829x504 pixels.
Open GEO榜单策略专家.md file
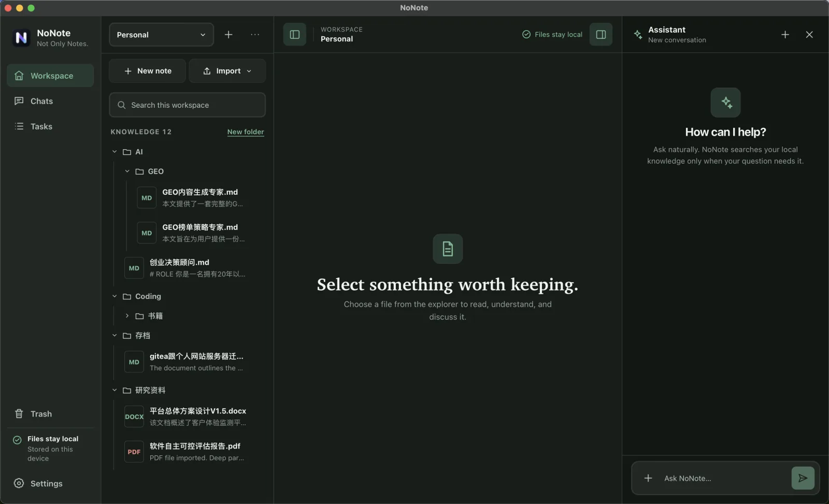[199, 233]
